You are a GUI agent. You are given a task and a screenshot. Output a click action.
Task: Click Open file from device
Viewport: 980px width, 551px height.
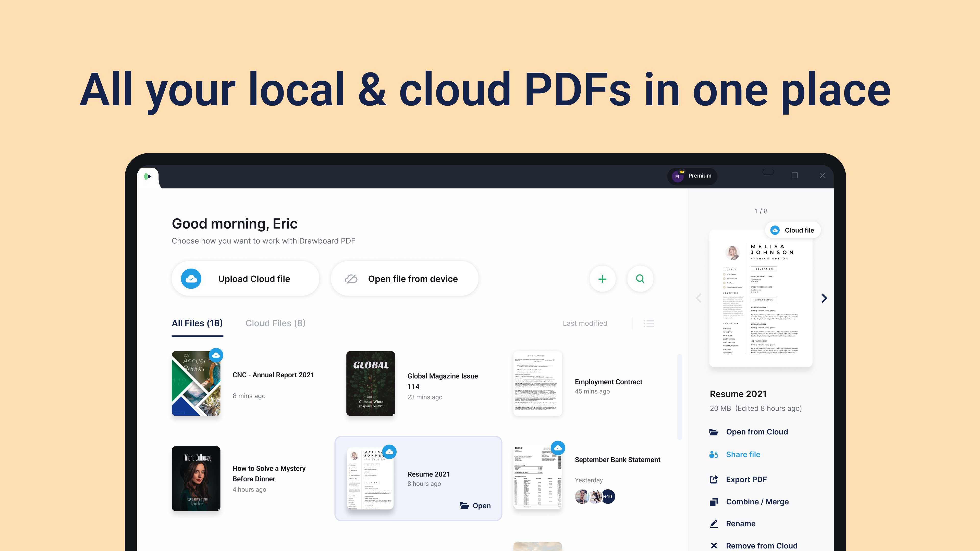point(404,278)
